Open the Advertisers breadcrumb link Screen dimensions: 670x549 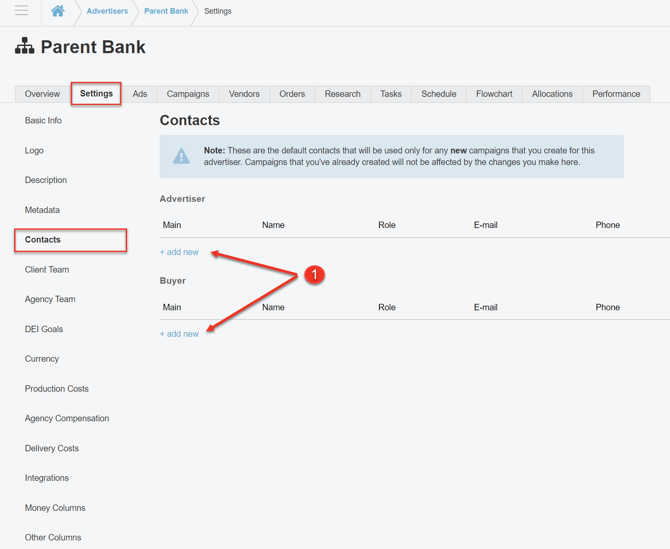[x=107, y=11]
